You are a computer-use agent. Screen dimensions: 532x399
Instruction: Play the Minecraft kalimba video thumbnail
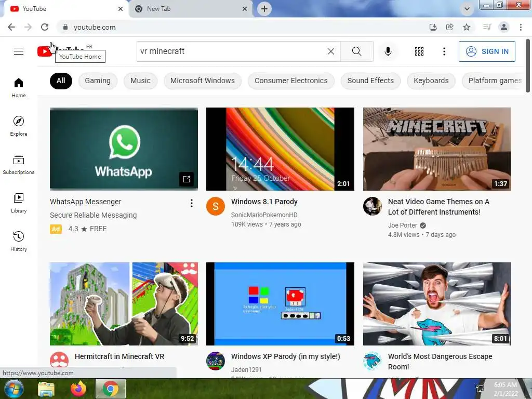pos(437,149)
